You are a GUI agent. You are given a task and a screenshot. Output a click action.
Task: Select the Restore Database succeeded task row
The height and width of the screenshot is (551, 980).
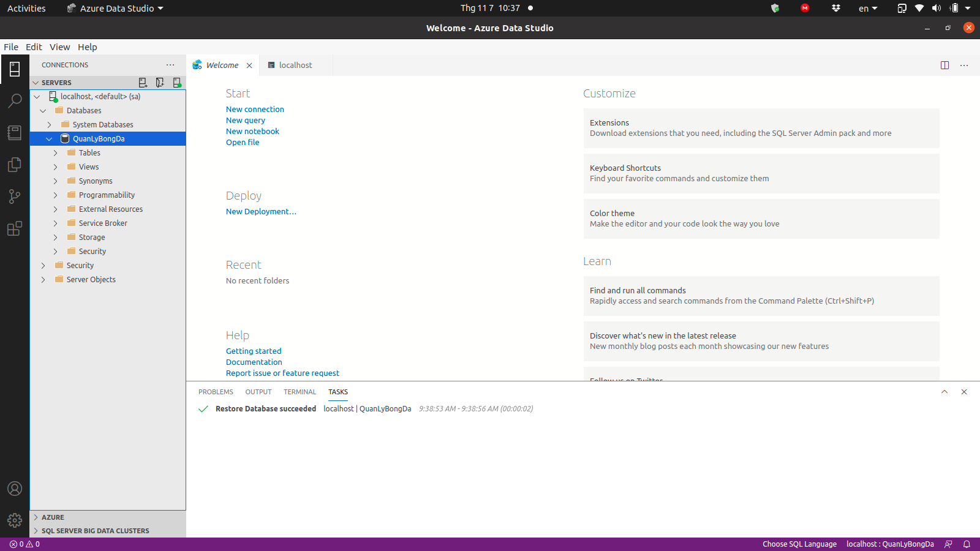pos(583,409)
